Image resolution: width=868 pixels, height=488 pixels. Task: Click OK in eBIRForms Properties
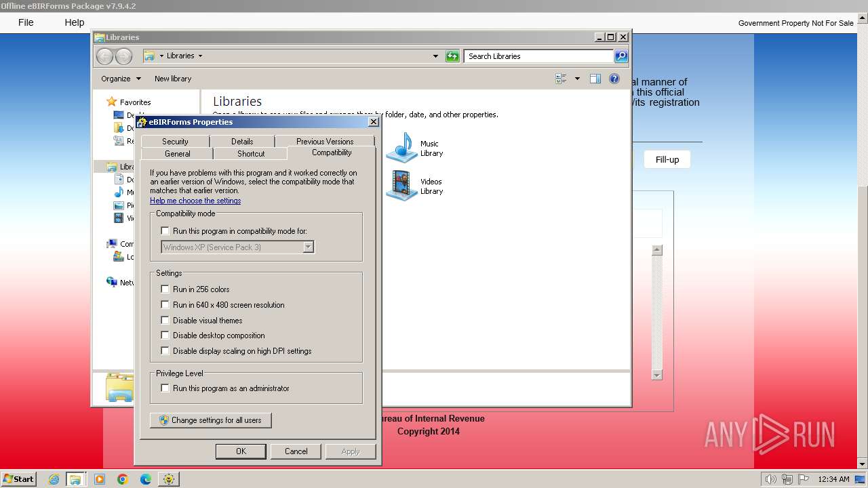241,451
